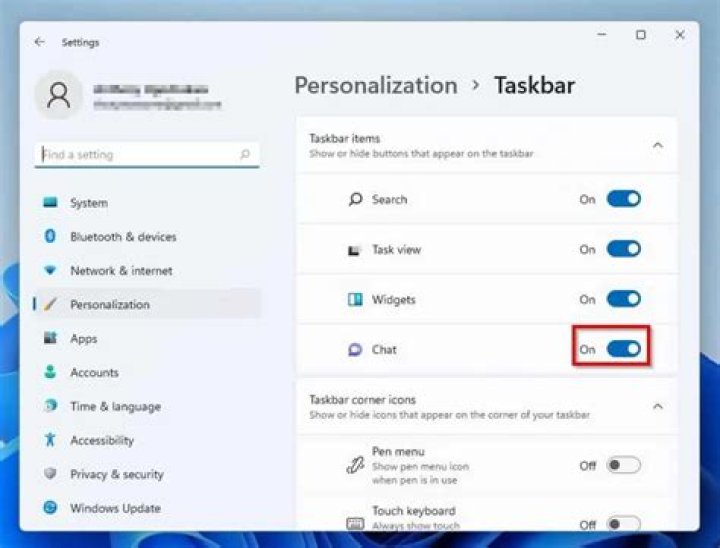720x548 pixels.
Task: Click the Privacy & security shield icon
Action: pos(50,473)
